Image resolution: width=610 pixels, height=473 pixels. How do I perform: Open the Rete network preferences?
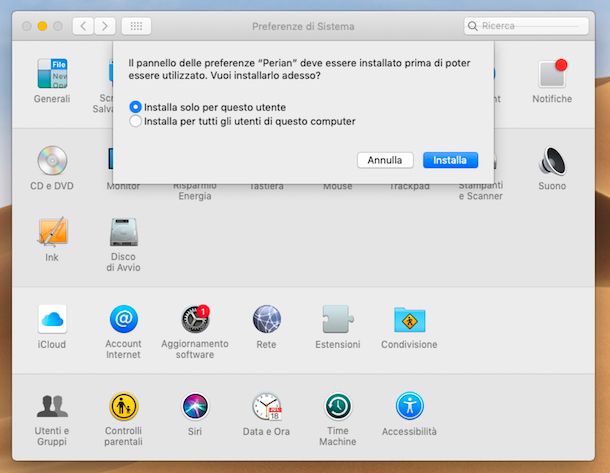coord(266,319)
